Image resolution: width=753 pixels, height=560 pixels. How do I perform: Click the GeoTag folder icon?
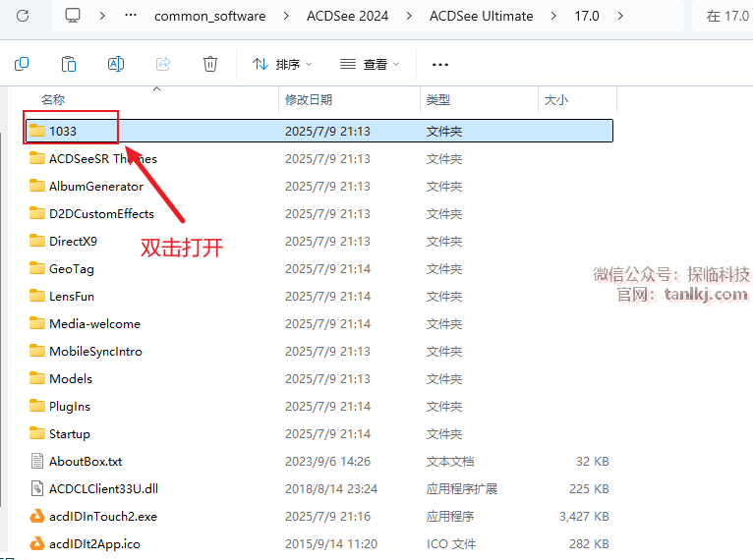tap(37, 268)
